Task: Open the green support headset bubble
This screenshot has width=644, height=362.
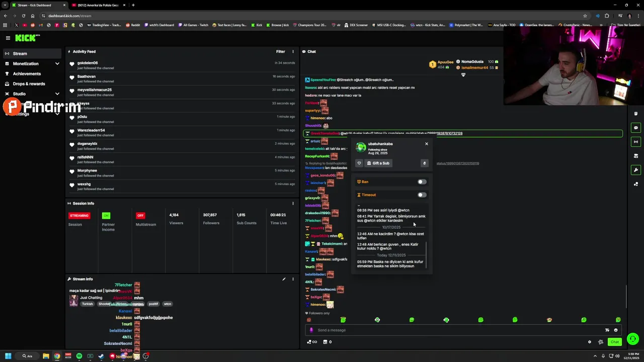Action: pos(633,339)
